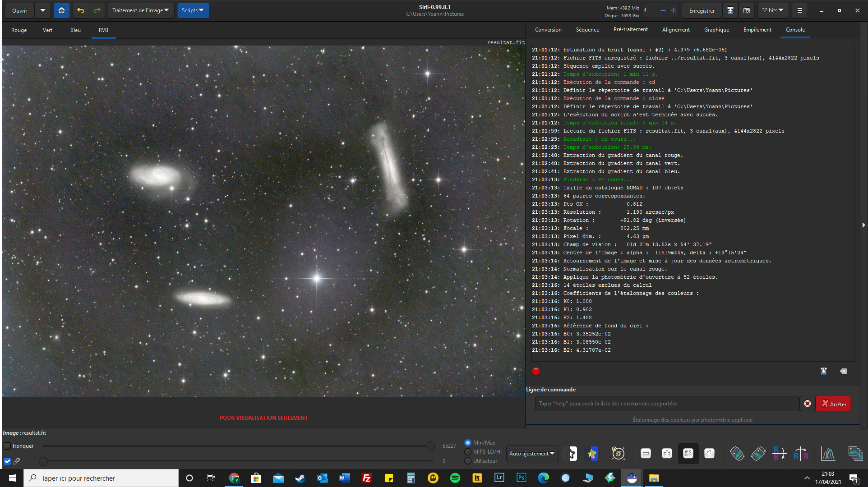This screenshot has height=487, width=868.
Task: Open the Auto ajustement display mode dropdown
Action: coord(532,454)
